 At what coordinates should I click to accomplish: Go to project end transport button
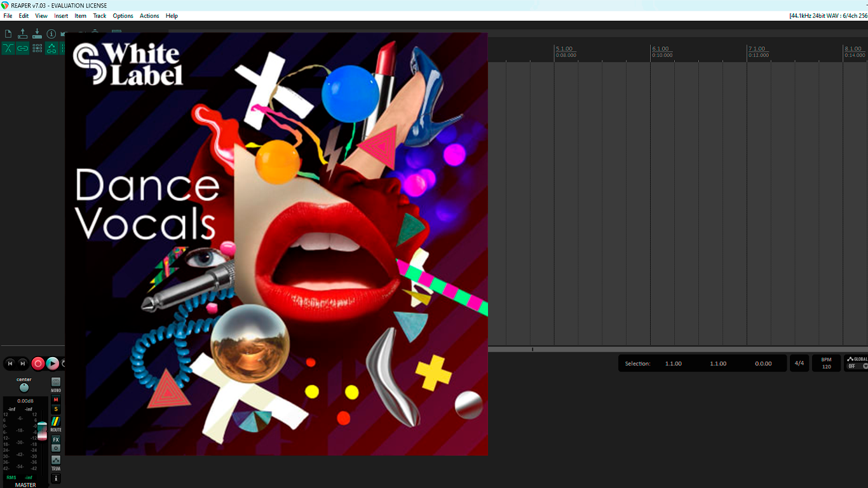(23, 363)
